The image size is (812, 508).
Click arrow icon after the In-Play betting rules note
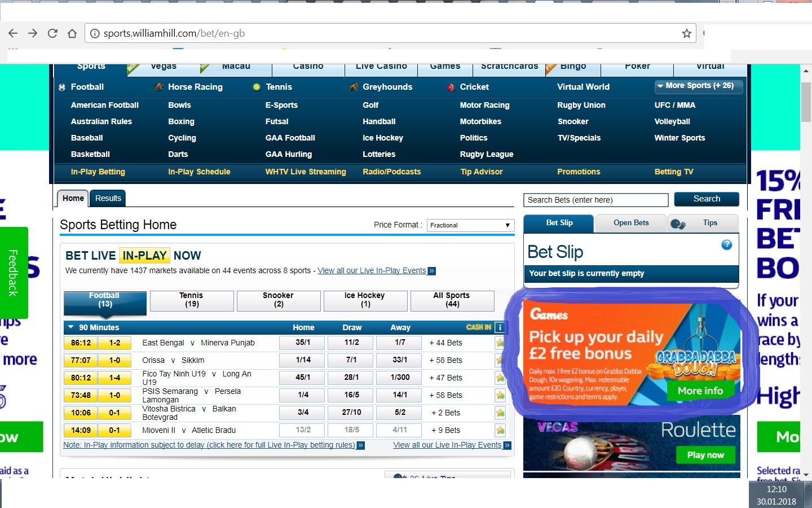point(361,445)
